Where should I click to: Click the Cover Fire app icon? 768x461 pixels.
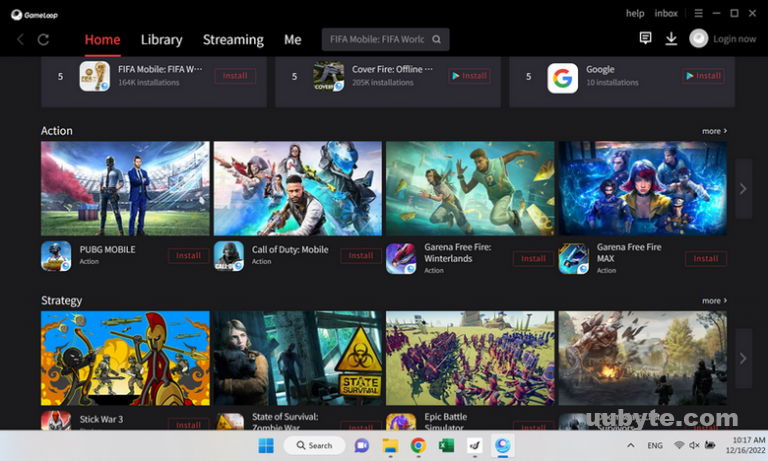(x=329, y=76)
